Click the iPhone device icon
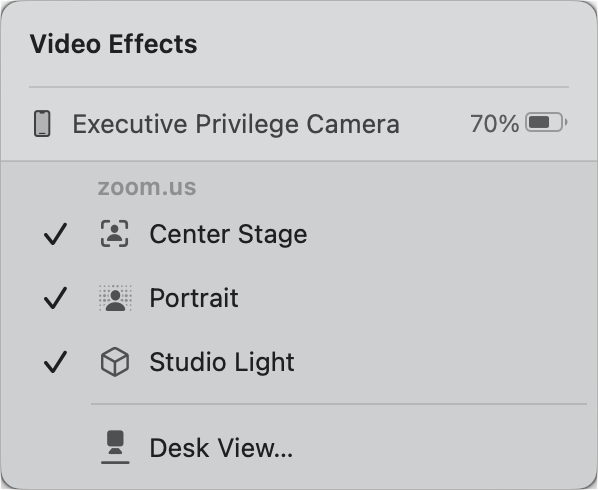 pos(42,123)
